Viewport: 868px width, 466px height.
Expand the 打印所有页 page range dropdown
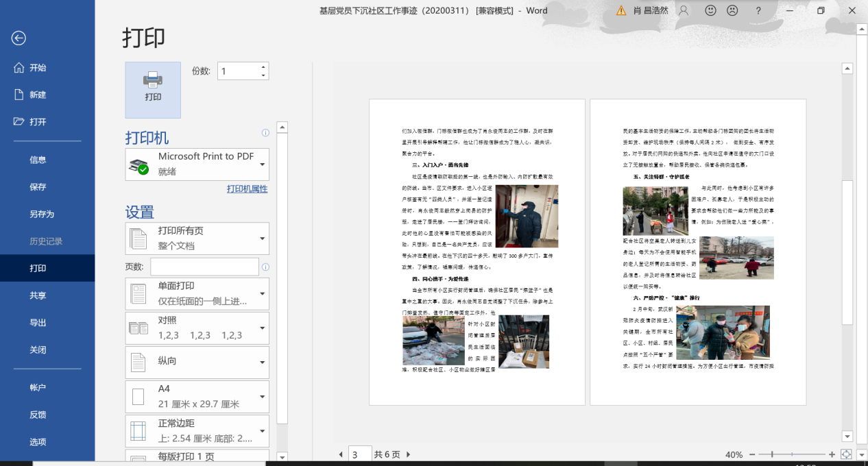pos(197,238)
